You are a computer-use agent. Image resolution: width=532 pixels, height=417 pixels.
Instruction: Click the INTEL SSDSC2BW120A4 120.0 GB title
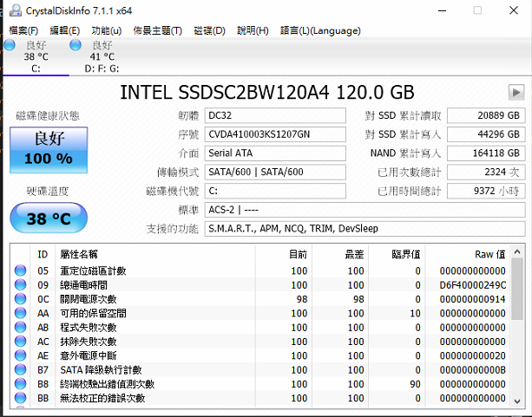pos(267,92)
